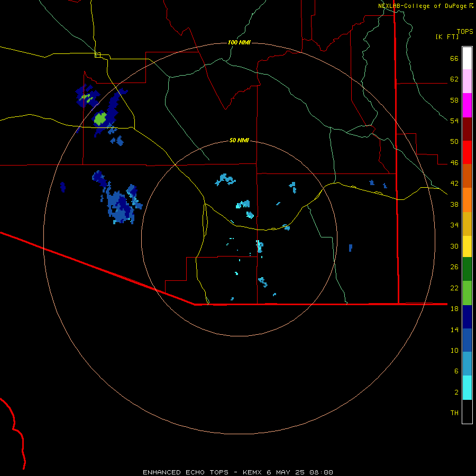
Task: Pick the dark orange swatch between 46 and 42
Action: [x=467, y=176]
